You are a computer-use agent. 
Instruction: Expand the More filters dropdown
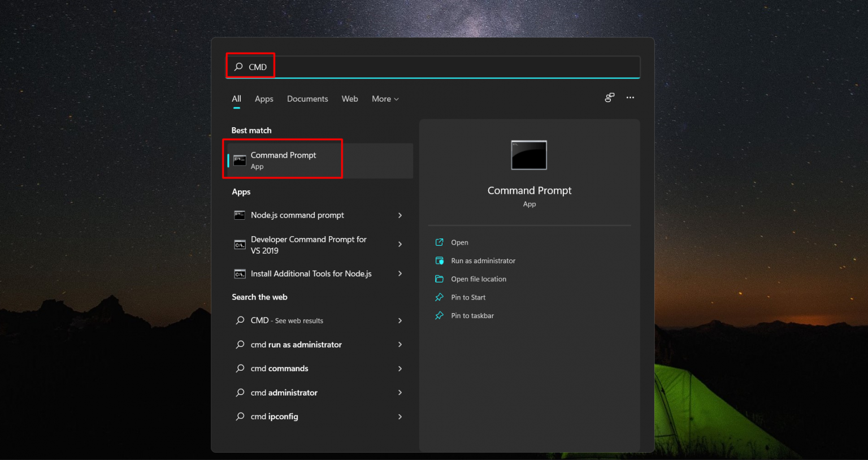pos(385,99)
